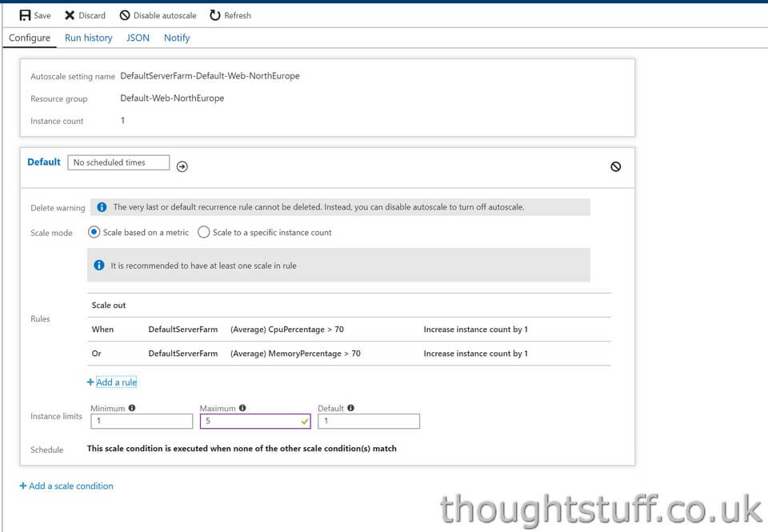This screenshot has height=532, width=768.
Task: Click the Add a rule link
Action: coord(112,382)
